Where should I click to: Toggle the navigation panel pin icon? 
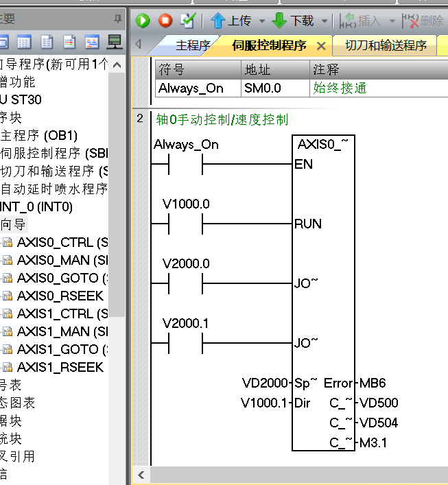coord(118,19)
